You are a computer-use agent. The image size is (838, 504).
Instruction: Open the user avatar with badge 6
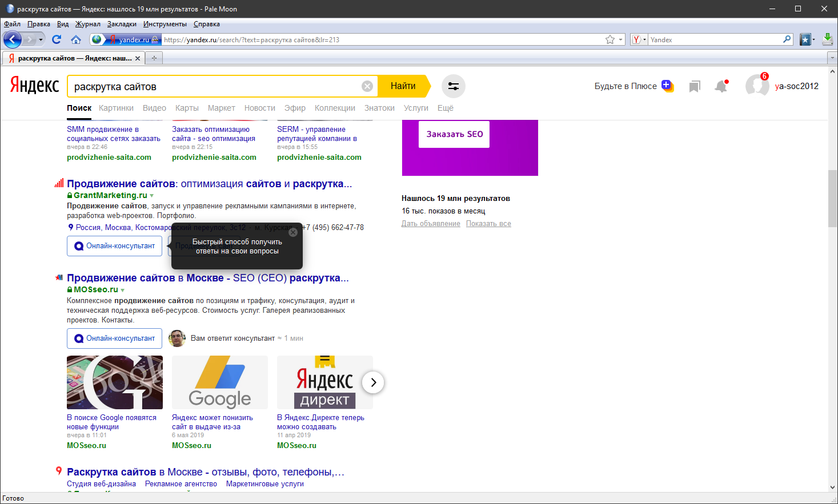coord(757,86)
